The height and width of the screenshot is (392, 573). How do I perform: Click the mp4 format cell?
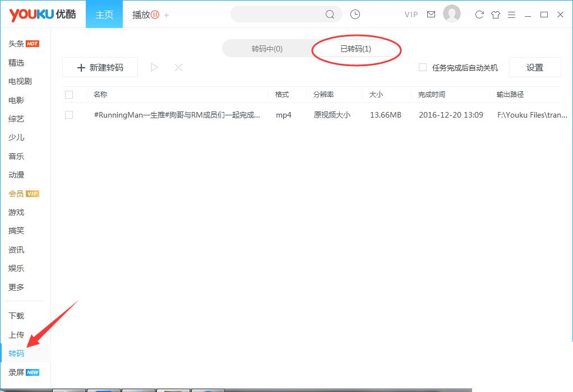point(284,115)
